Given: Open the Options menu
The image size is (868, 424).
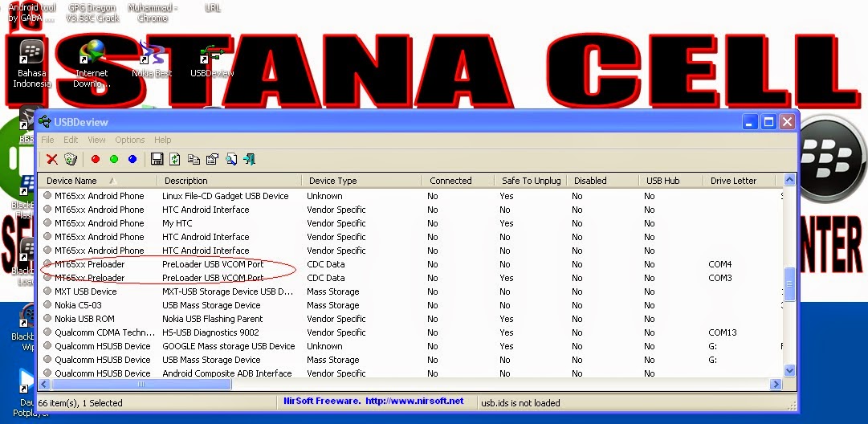Looking at the screenshot, I should [130, 140].
